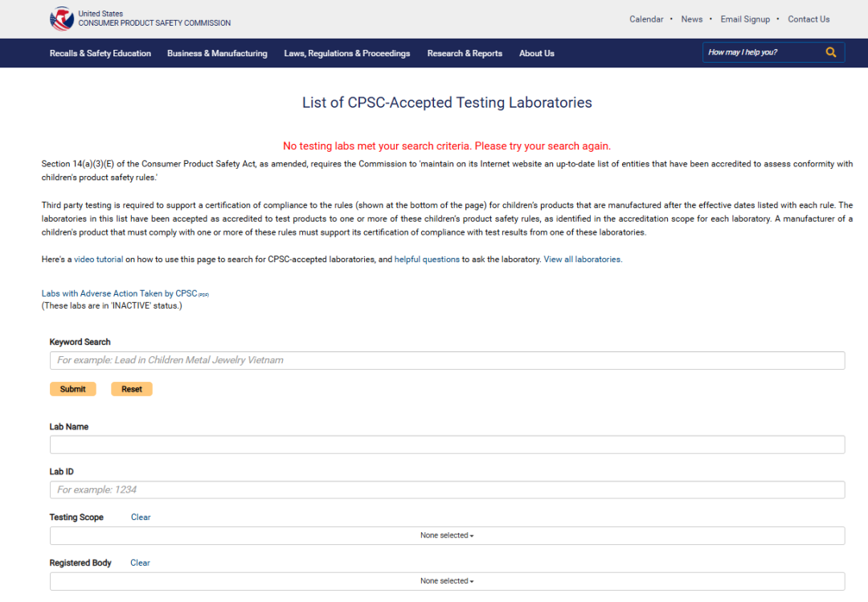Focus the Lab ID field

coord(447,489)
